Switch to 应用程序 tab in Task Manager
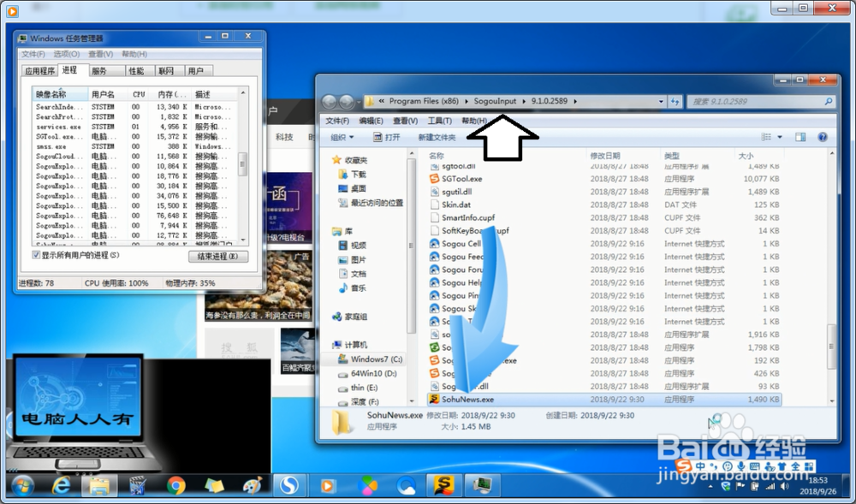The height and width of the screenshot is (504, 856). 40,71
